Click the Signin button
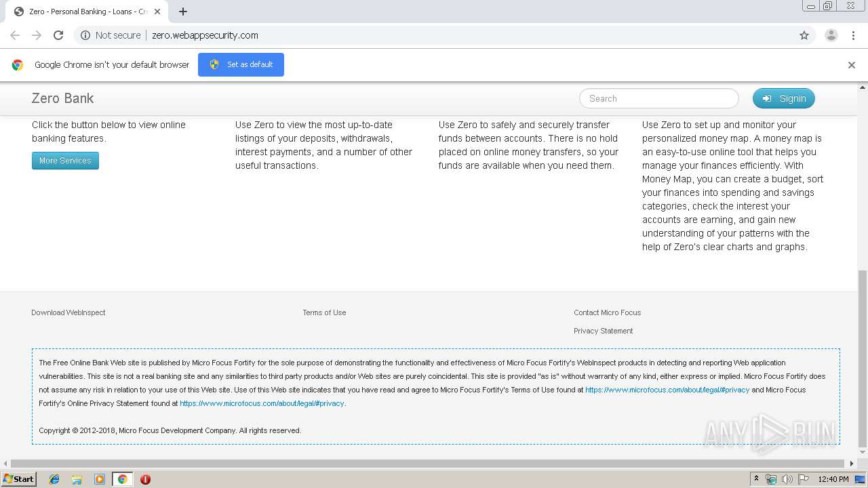Screen dimensions: 868x488 (x=784, y=98)
